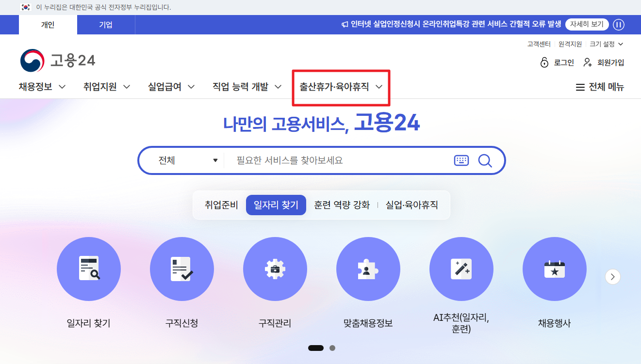
Task: Open the 구직신청 circle icon
Action: (182, 269)
